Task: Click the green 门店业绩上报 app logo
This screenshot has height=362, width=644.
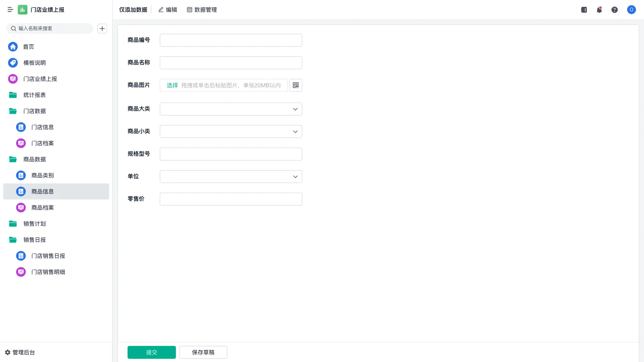Action: (x=23, y=10)
